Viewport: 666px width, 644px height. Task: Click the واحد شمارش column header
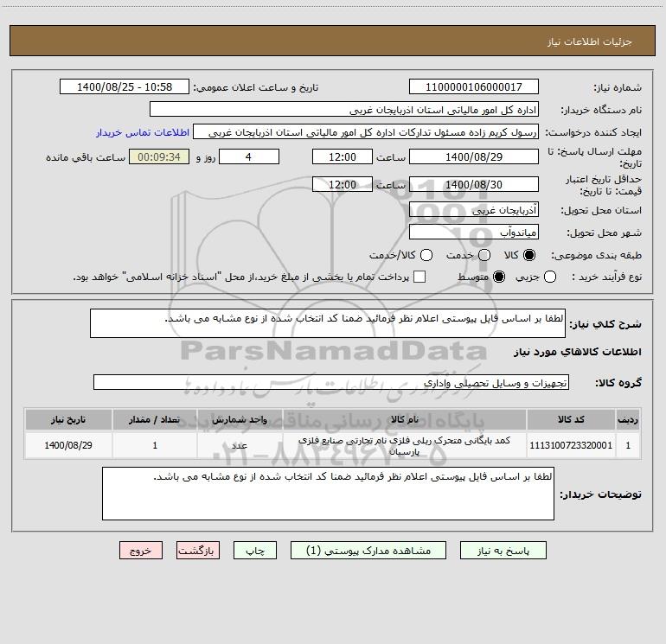coord(240,420)
